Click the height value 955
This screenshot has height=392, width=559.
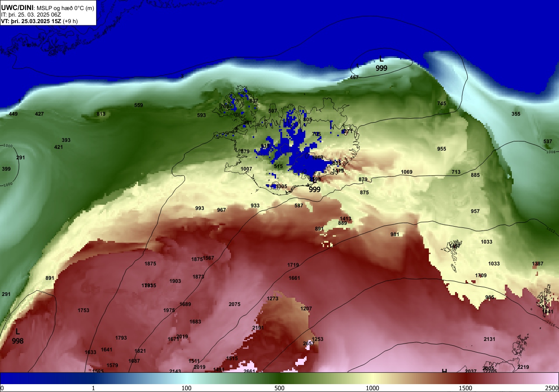[x=442, y=149]
